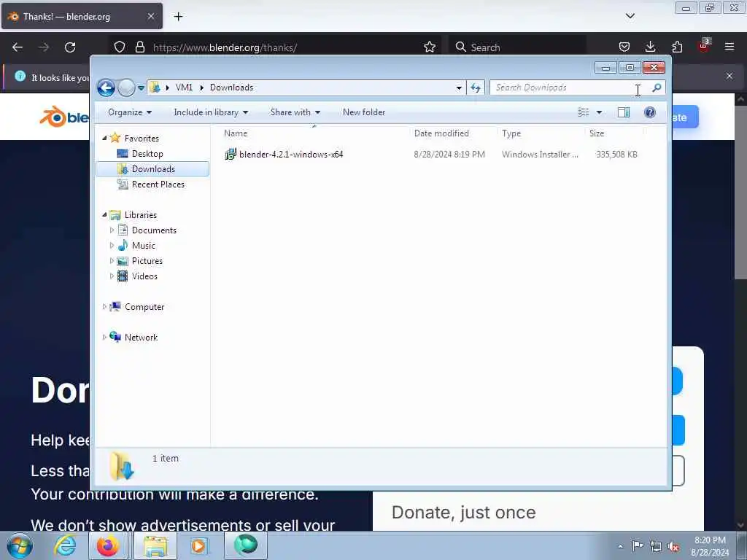Select Favorites in navigation pane

pyautogui.click(x=142, y=138)
